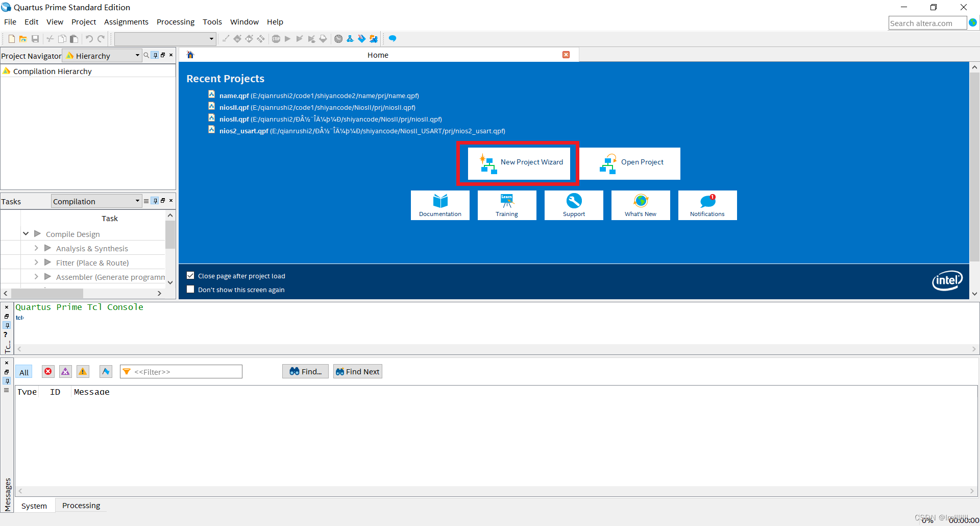The image size is (980, 526).
Task: Open recent project nios2_usart.qpf
Action: (362, 131)
